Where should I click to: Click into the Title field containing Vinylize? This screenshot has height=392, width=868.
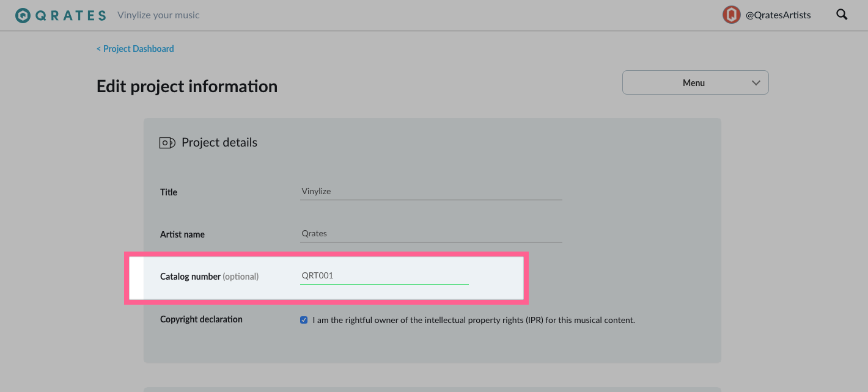431,192
